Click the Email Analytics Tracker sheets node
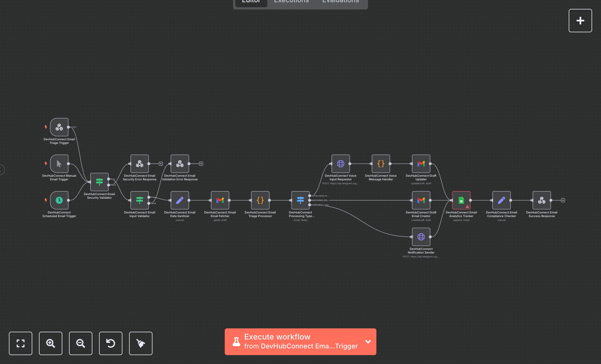This screenshot has width=601, height=364. click(x=461, y=200)
